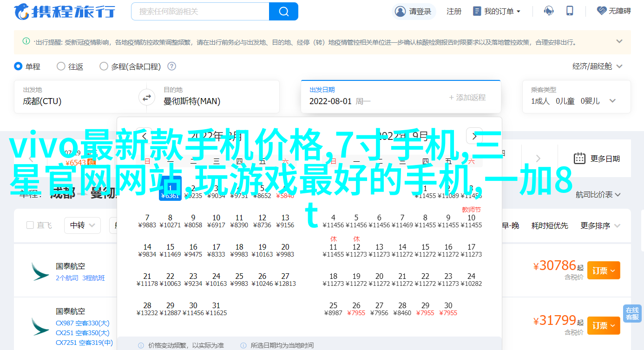The image size is (644, 350).
Task: Click the first 国泰航空 airline logo
Action: 40,271
